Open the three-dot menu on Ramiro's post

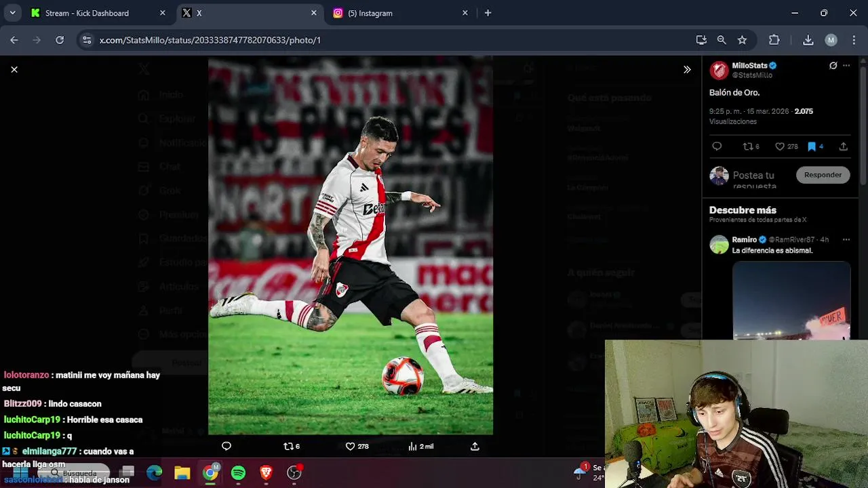click(846, 240)
